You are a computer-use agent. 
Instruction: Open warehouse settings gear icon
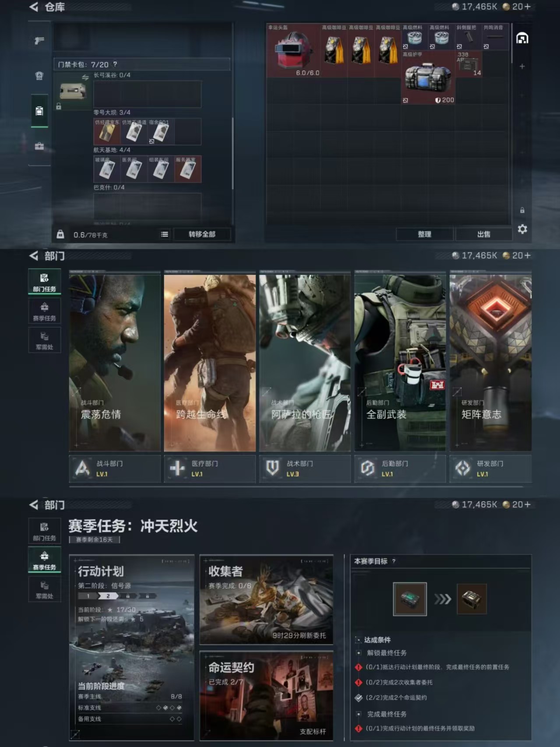(x=522, y=229)
